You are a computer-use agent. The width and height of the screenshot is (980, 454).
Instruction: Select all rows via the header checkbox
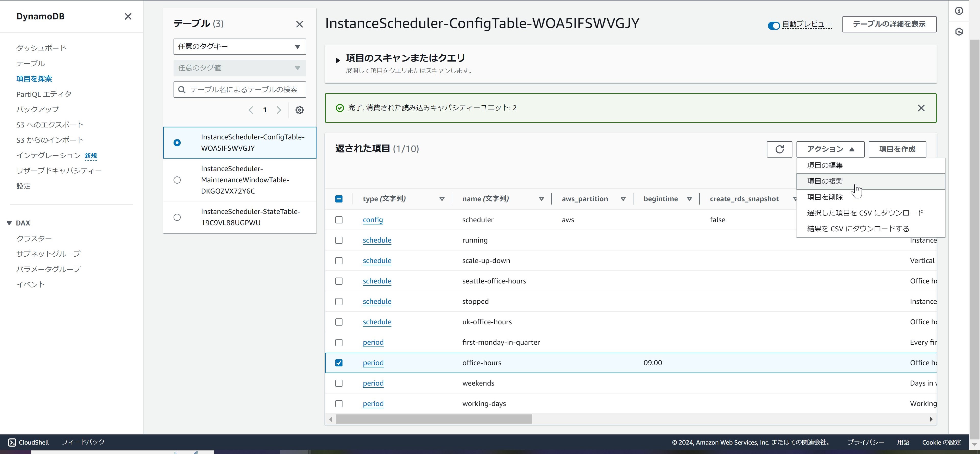tap(339, 199)
